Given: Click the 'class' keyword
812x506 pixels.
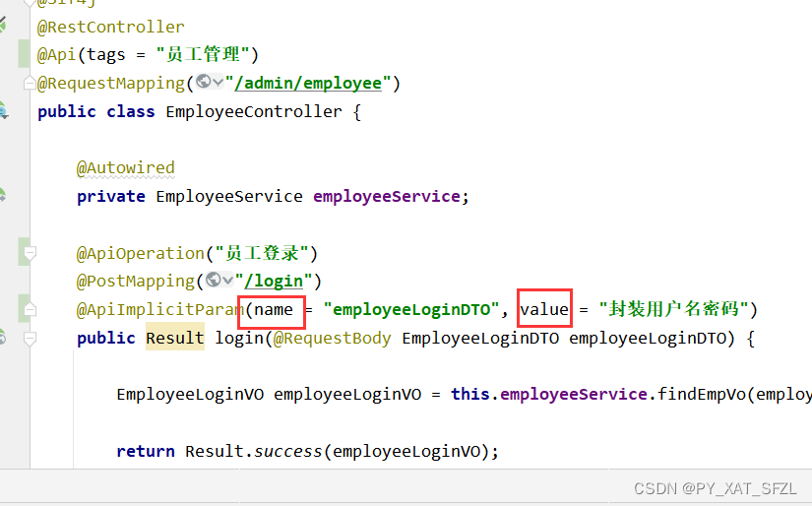Looking at the screenshot, I should pos(131,111).
